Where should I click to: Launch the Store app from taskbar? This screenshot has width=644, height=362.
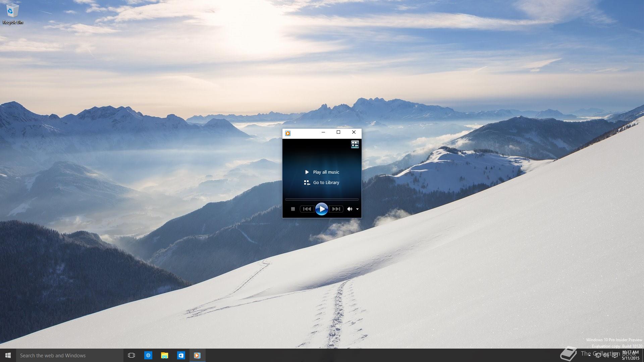[x=181, y=355]
